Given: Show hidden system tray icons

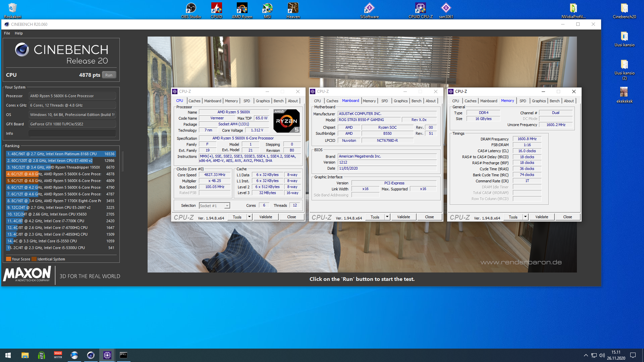Looking at the screenshot, I should click(x=586, y=355).
